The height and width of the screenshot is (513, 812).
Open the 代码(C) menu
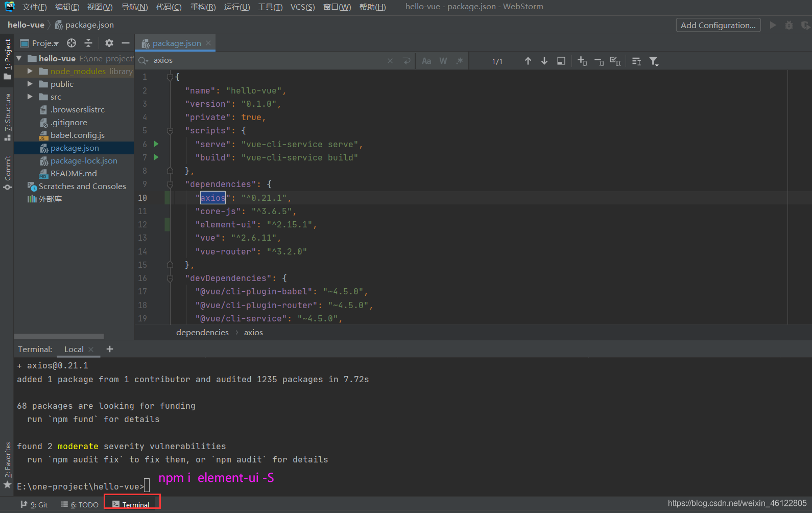pyautogui.click(x=169, y=7)
